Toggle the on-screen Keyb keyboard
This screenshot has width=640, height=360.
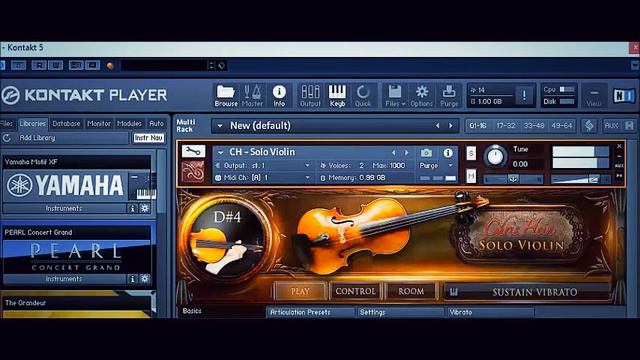coord(337,96)
